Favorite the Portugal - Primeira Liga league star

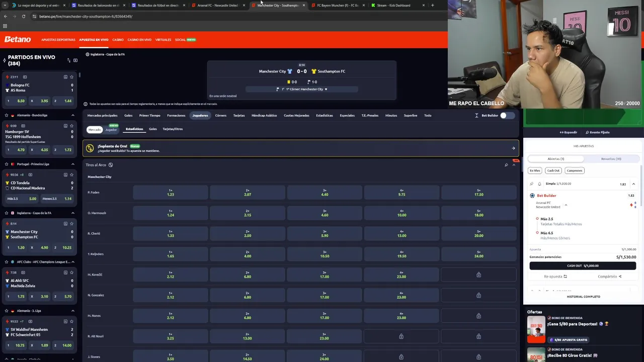pyautogui.click(x=6, y=164)
